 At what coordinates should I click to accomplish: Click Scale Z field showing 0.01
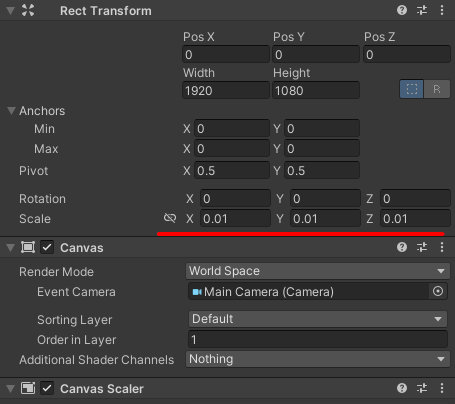(x=415, y=219)
